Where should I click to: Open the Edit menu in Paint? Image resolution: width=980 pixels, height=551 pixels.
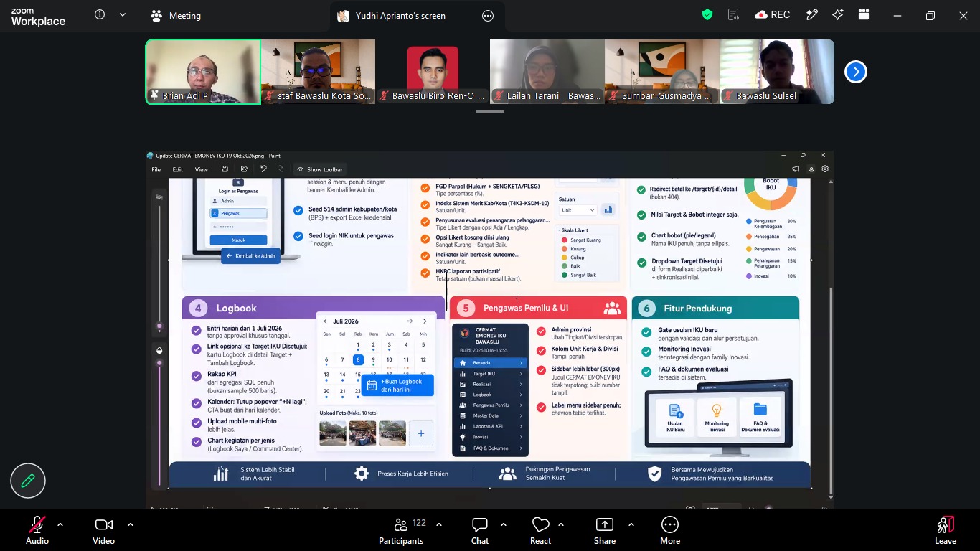tap(178, 170)
